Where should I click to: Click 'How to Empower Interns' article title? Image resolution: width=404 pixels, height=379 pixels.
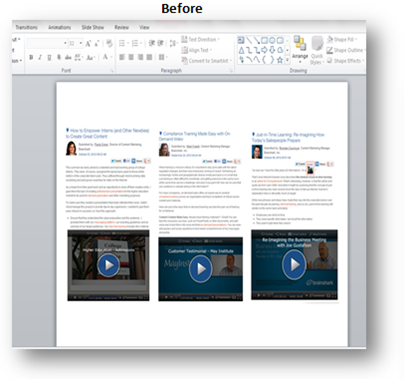107,133
